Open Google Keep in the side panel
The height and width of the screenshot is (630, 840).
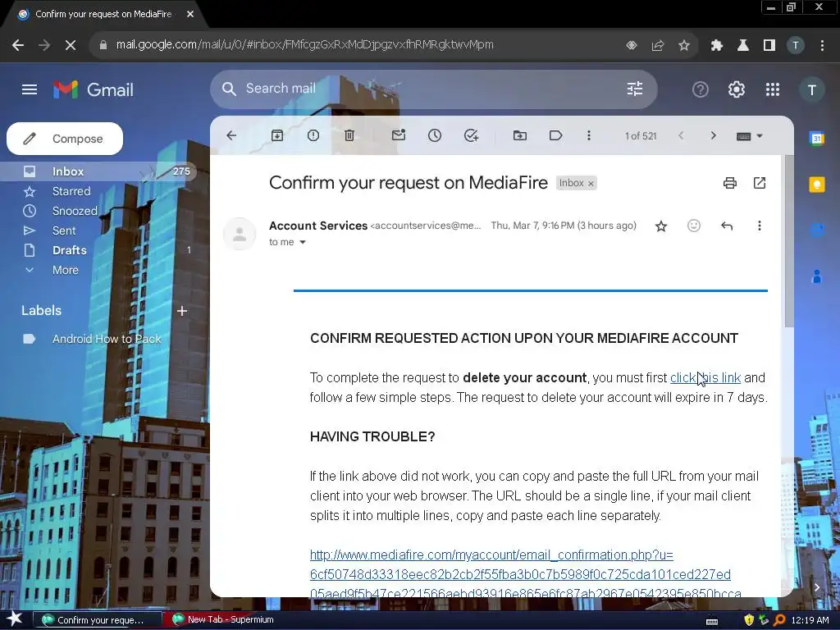(x=816, y=185)
